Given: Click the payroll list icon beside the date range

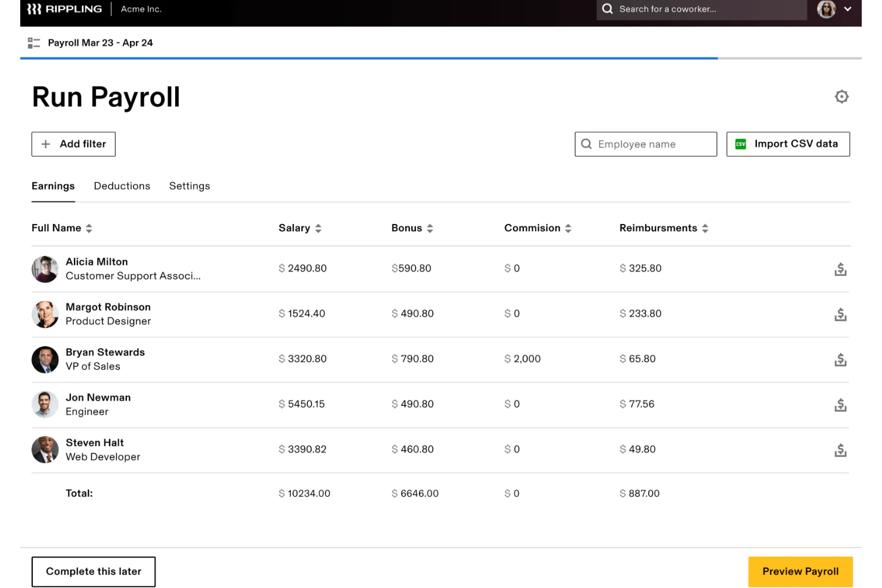Looking at the screenshot, I should pyautogui.click(x=34, y=43).
